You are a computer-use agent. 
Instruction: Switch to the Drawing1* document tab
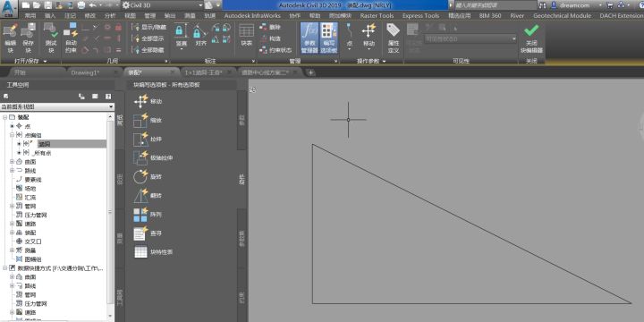click(85, 72)
